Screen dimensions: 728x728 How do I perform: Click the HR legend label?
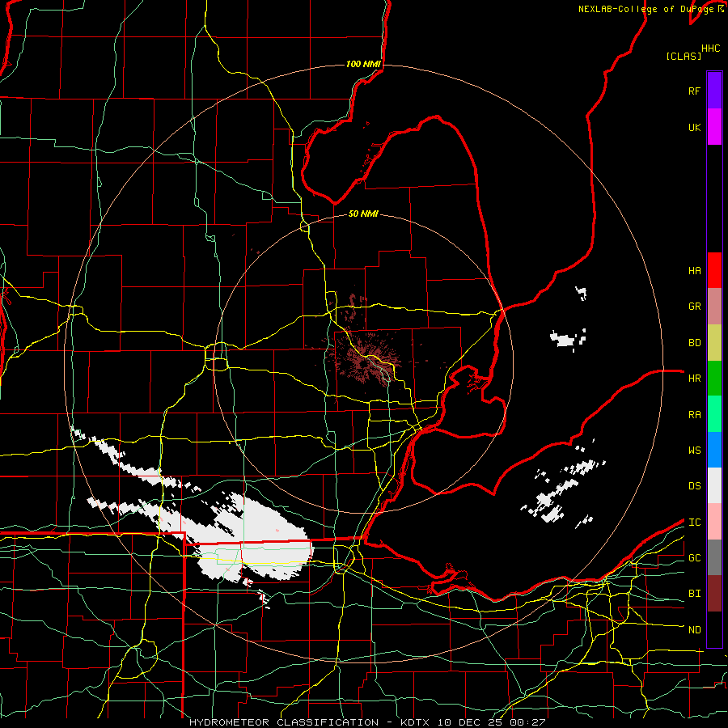694,379
